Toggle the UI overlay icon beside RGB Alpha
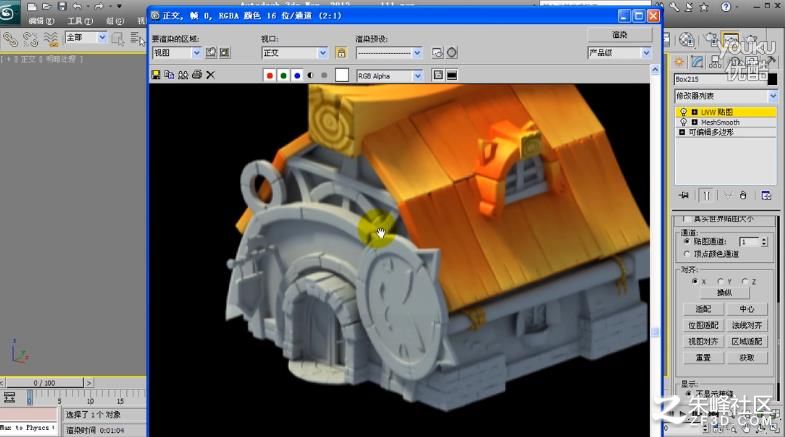Image resolution: width=785 pixels, height=437 pixels. point(438,75)
